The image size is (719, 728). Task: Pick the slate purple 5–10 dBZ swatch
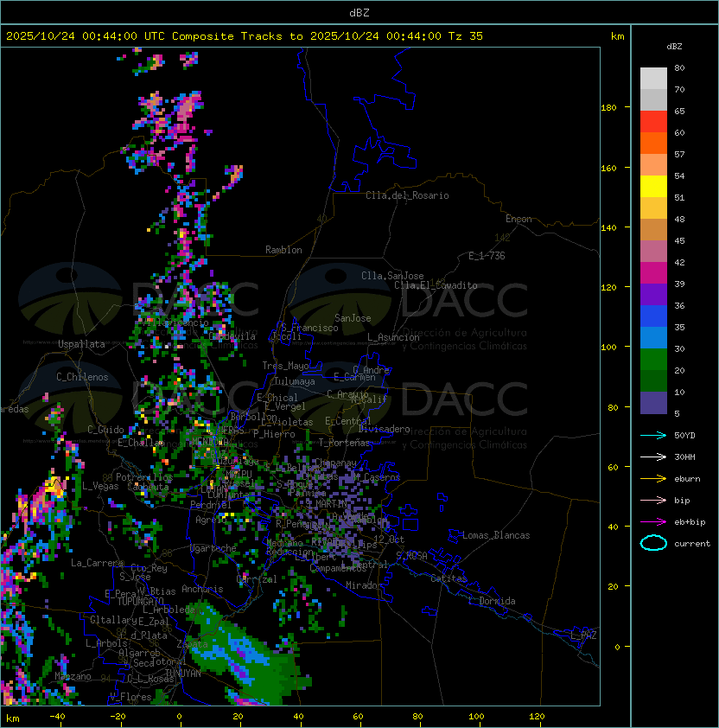pyautogui.click(x=653, y=403)
